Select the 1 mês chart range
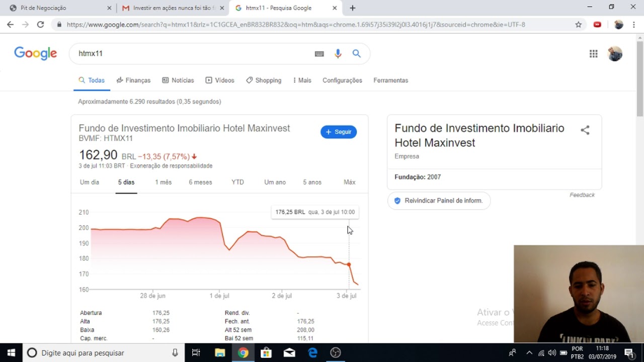Image resolution: width=644 pixels, height=362 pixels. [163, 182]
